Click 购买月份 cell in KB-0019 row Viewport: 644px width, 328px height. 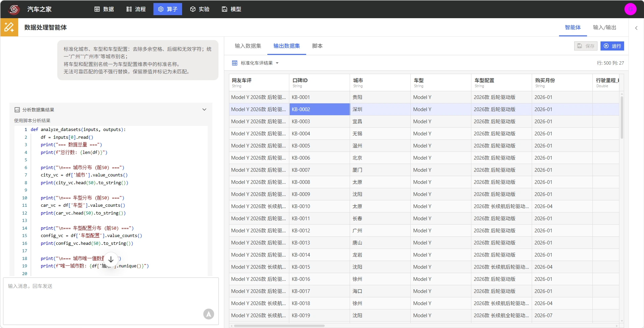[x=562, y=316]
